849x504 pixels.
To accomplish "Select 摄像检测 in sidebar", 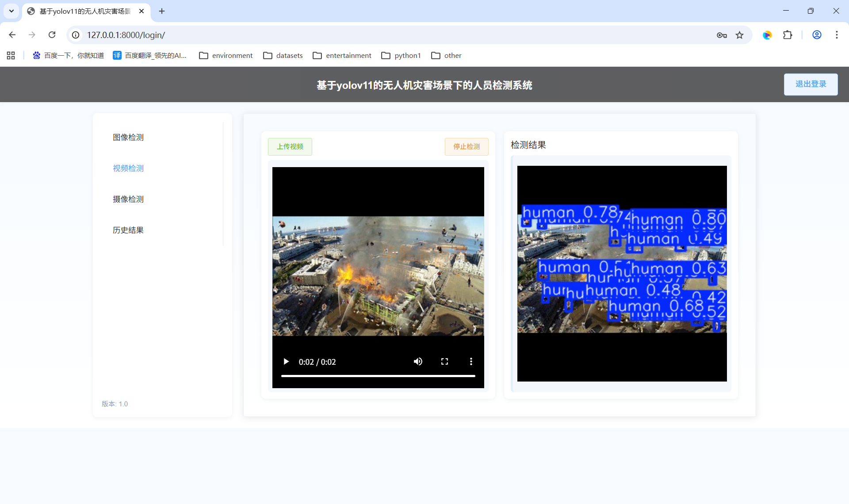I will (128, 199).
